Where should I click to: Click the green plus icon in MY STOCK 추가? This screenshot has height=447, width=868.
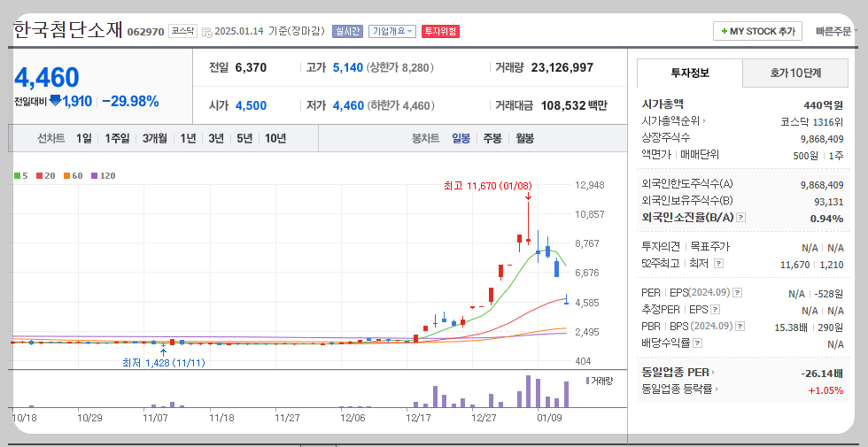click(x=725, y=32)
